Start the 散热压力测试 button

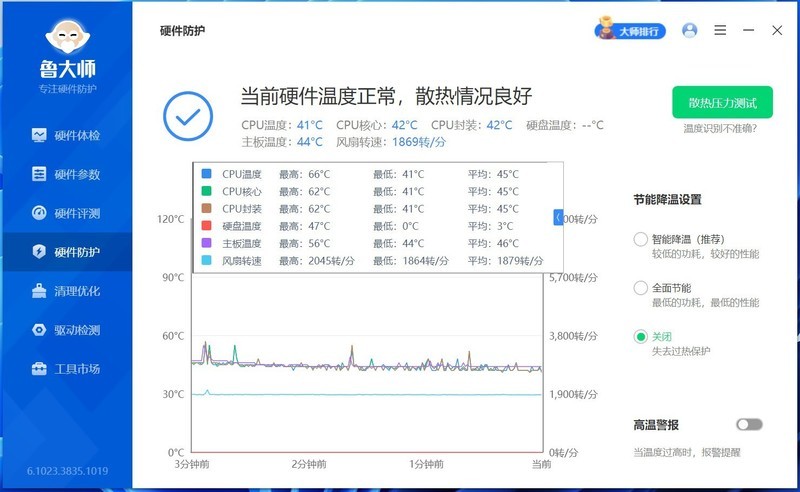coord(722,103)
